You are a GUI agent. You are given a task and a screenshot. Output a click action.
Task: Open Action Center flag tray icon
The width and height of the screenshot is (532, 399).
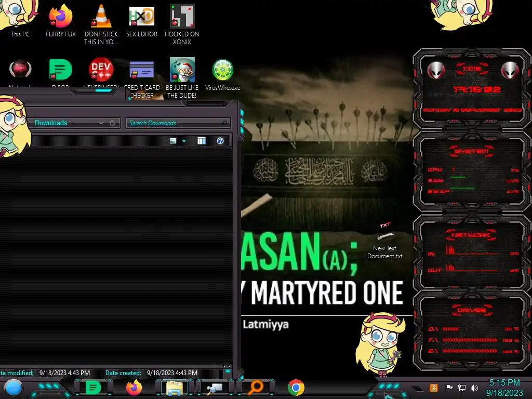tap(449, 388)
